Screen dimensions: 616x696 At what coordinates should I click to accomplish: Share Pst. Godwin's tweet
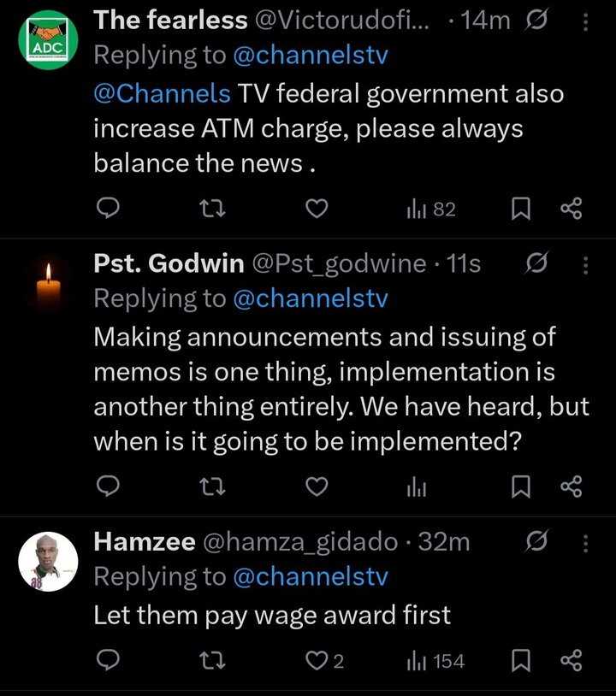pyautogui.click(x=571, y=487)
